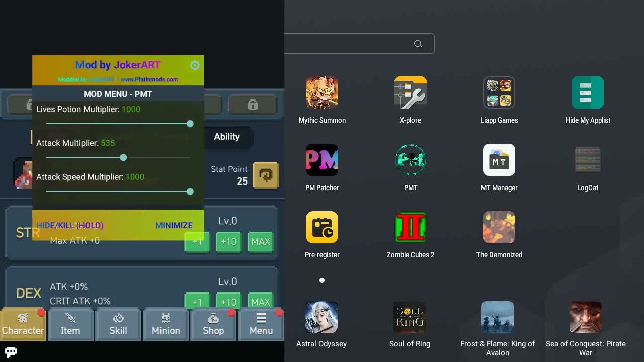Open the PM Patcher app

[322, 160]
